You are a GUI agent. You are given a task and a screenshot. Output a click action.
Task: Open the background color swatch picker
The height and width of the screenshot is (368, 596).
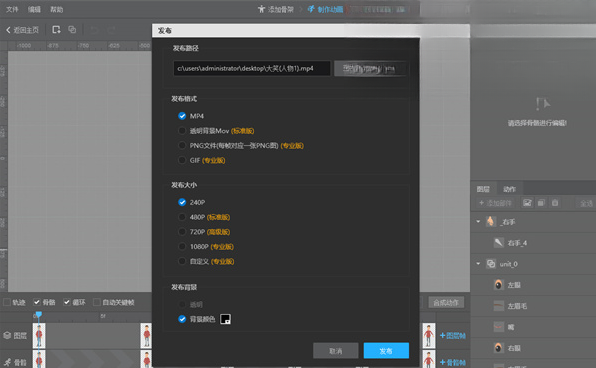(x=225, y=319)
